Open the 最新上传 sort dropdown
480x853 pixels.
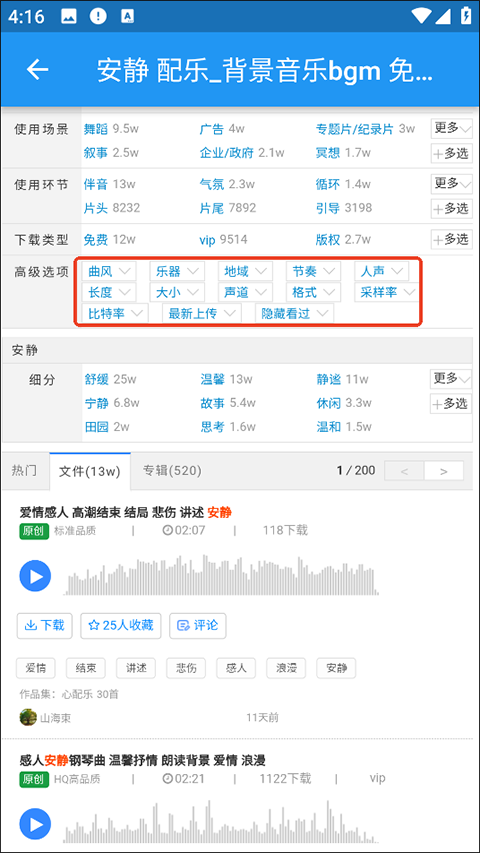tap(202, 313)
